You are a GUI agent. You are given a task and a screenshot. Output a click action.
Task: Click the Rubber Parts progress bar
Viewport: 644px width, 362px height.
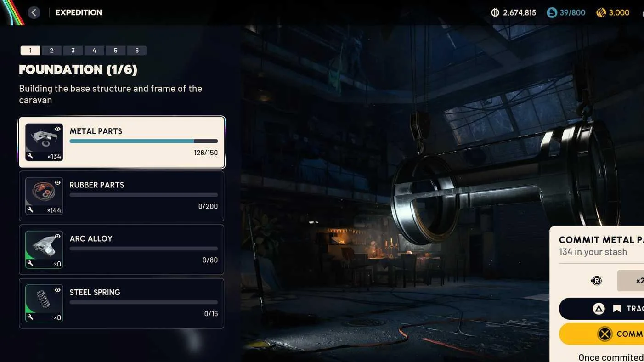pos(144,195)
